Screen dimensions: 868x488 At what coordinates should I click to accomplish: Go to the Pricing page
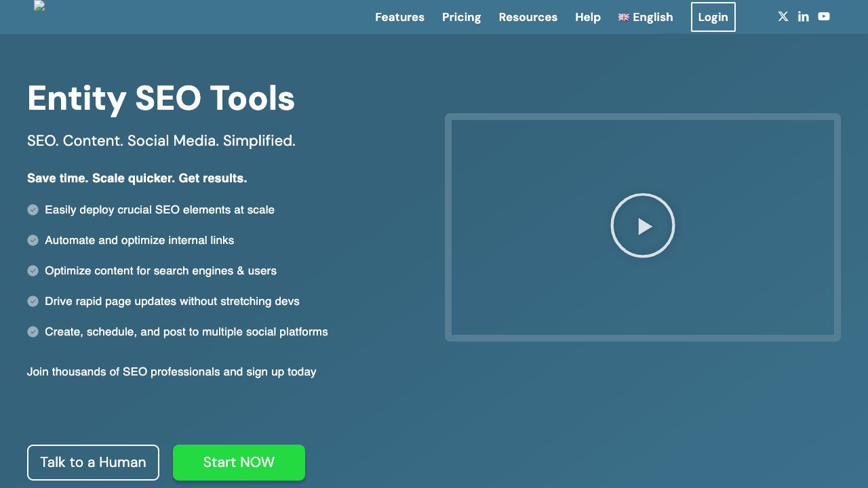[462, 17]
